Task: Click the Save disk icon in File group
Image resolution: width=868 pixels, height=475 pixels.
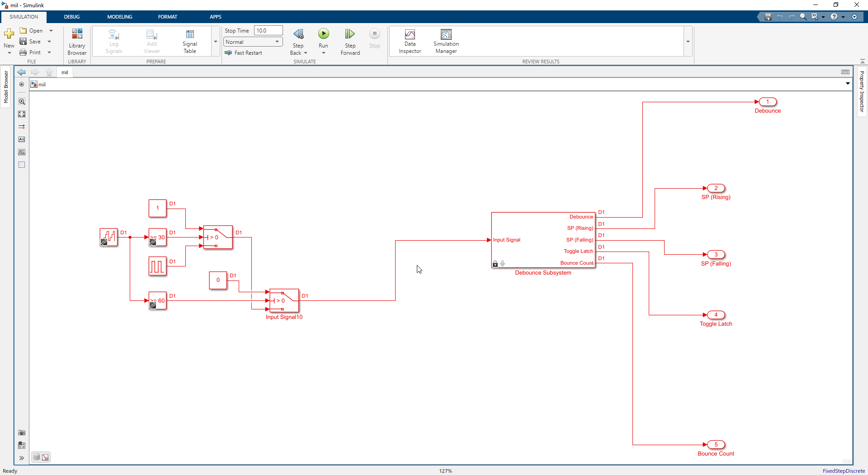Action: coord(23,42)
